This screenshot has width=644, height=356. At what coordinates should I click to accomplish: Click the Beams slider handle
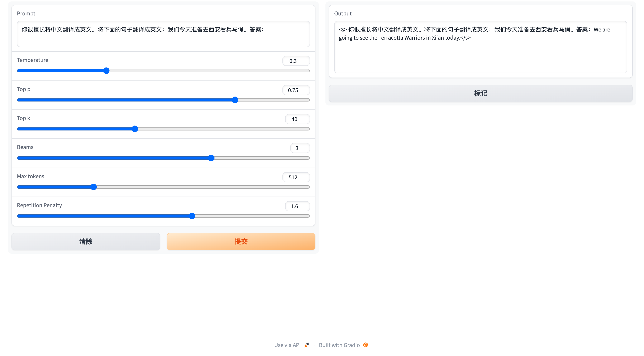(211, 158)
